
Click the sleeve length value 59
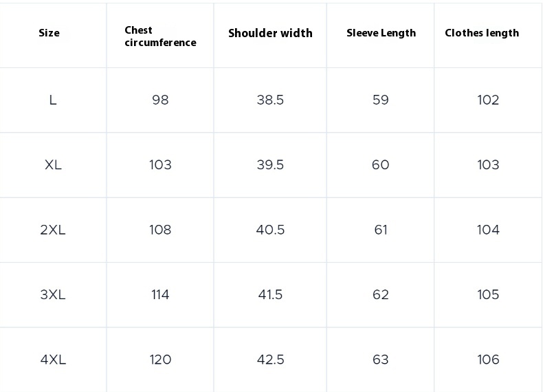(x=381, y=100)
